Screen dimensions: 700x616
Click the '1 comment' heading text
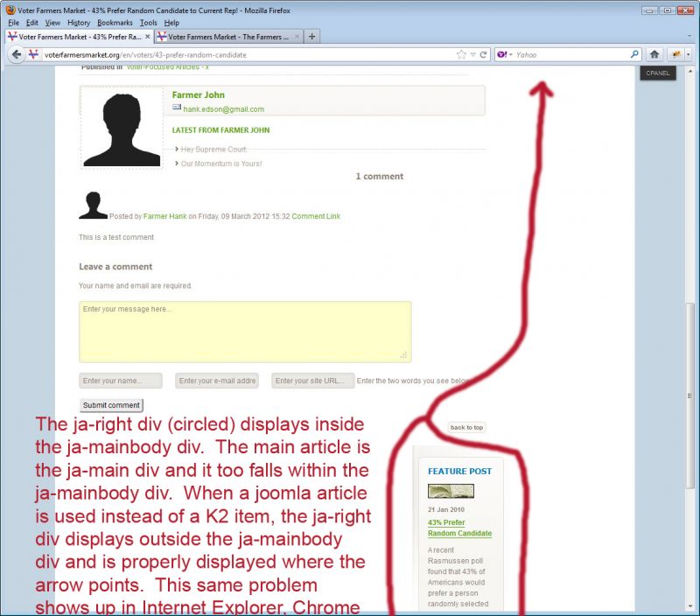[x=380, y=177]
